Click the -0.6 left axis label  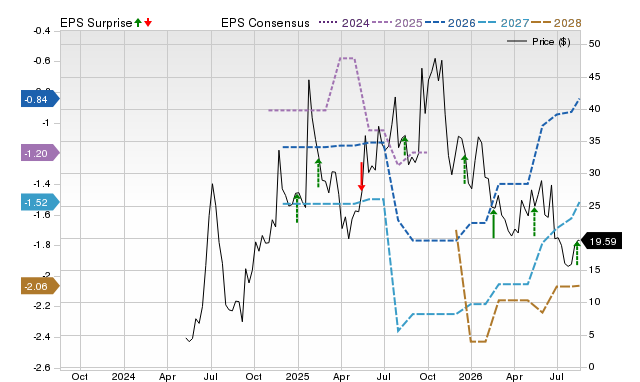(42, 61)
